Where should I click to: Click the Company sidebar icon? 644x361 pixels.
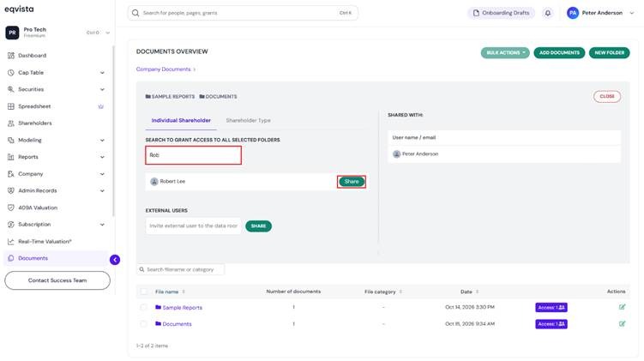(11, 174)
